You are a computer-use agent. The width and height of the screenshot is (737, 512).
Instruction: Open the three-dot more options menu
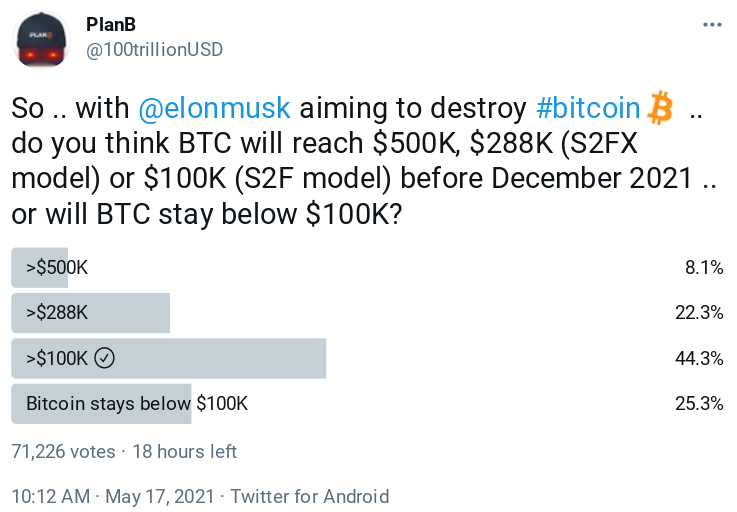click(x=710, y=24)
